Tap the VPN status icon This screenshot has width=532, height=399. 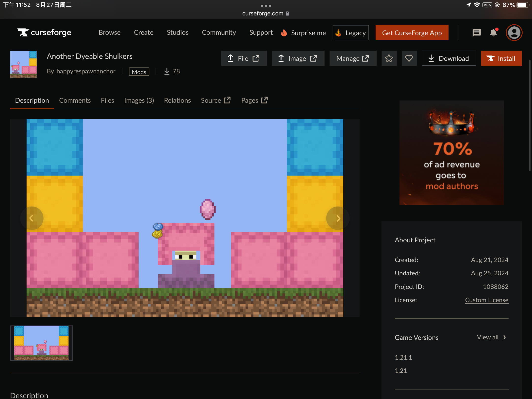(x=487, y=5)
